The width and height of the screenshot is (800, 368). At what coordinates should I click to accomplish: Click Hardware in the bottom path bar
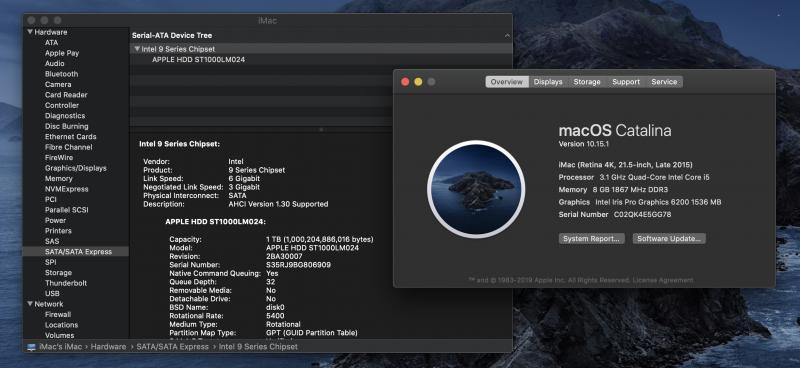pyautogui.click(x=108, y=347)
